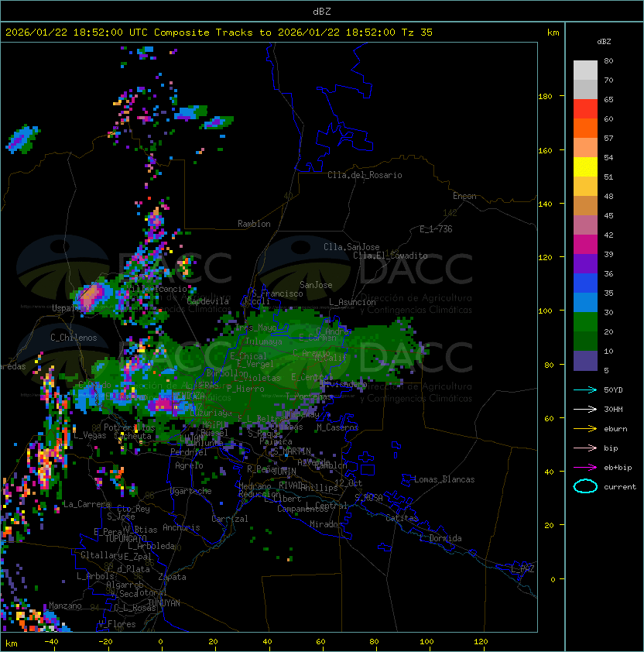Click the 'L_Asuncion' map label
Viewport: 644px width, 652px height.
click(352, 302)
